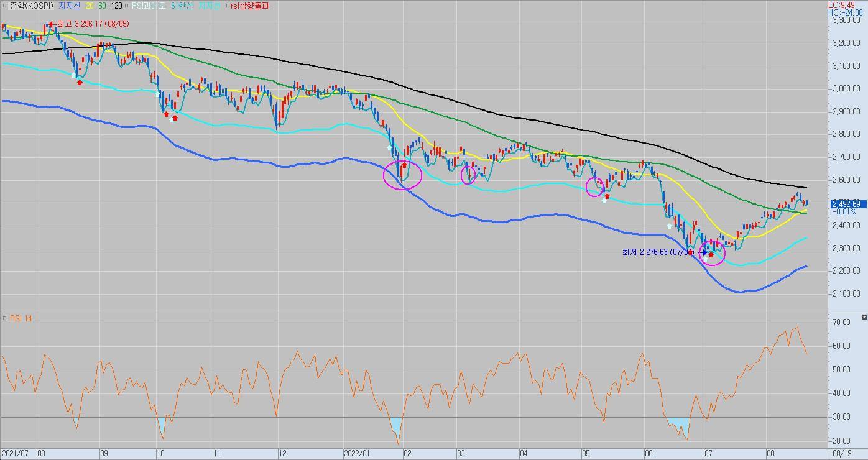
Task: Click the 20.00 RSI axis label
Action: click(x=842, y=441)
